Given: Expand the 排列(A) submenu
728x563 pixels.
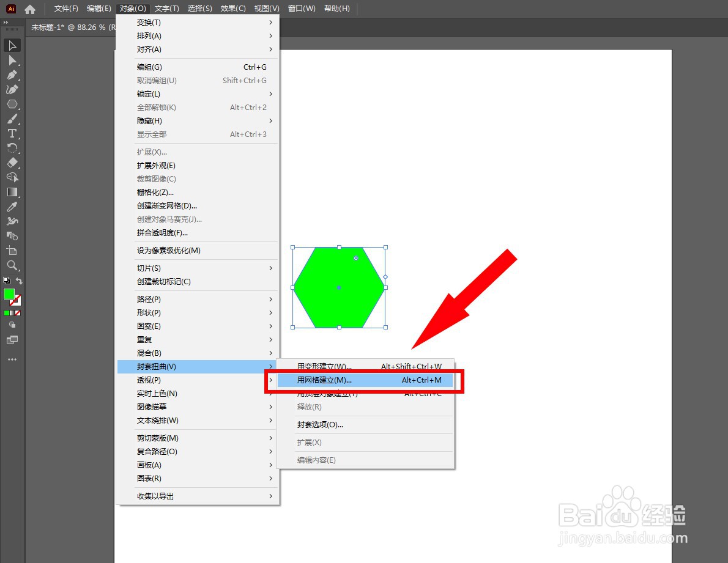Looking at the screenshot, I should point(198,35).
